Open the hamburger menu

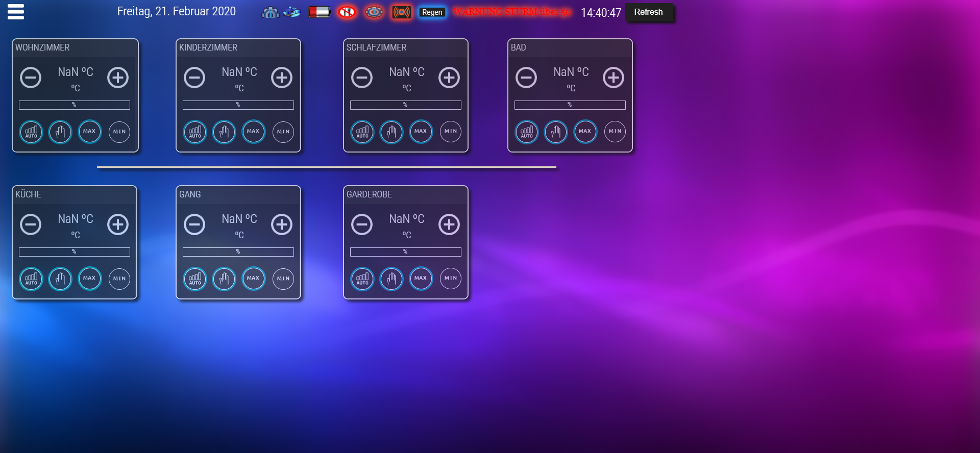tap(16, 12)
